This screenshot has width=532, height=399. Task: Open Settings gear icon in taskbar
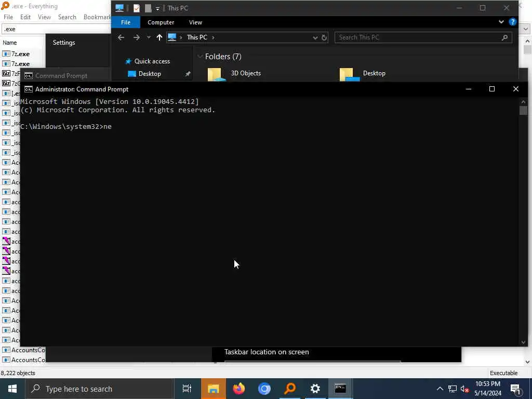pyautogui.click(x=315, y=389)
